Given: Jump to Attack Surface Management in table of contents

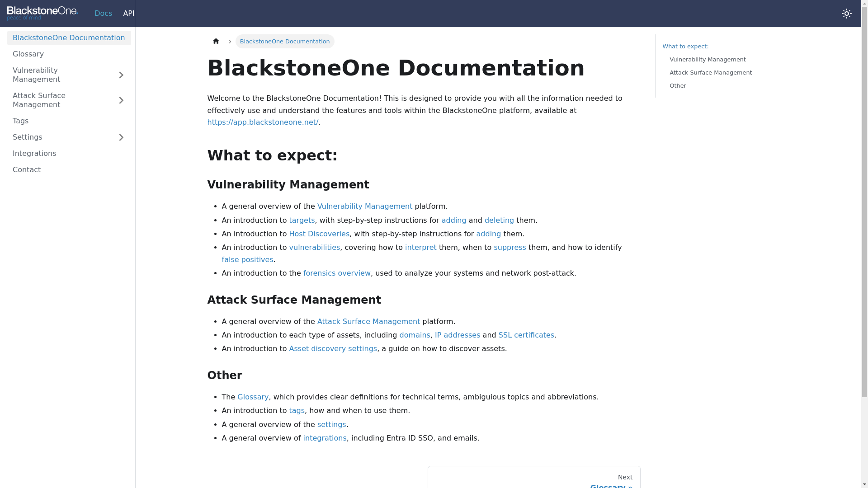Looking at the screenshot, I should coord(711,73).
